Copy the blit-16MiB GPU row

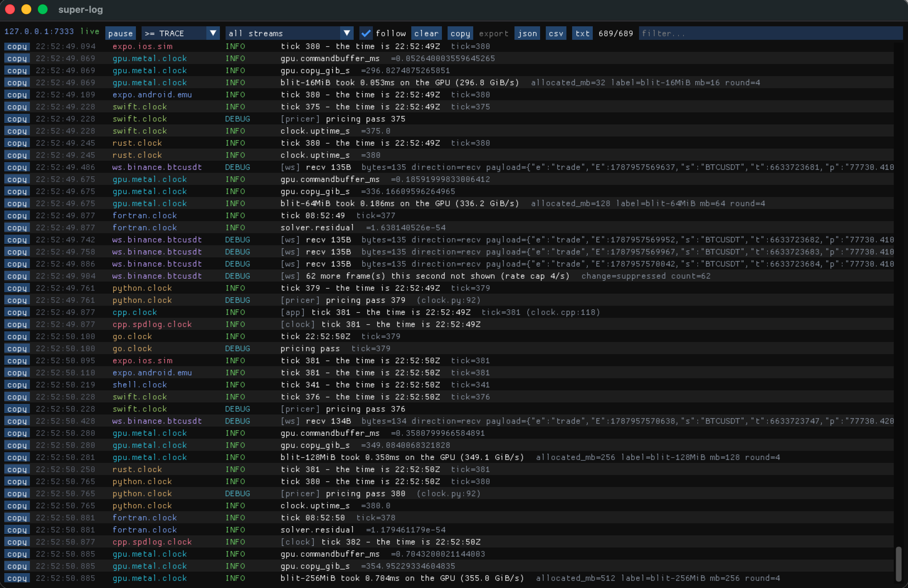(x=17, y=83)
